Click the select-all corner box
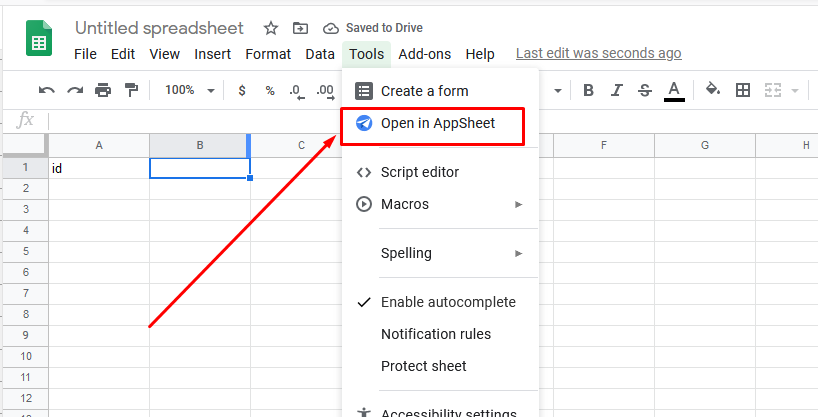This screenshot has height=417, width=818. [x=26, y=145]
